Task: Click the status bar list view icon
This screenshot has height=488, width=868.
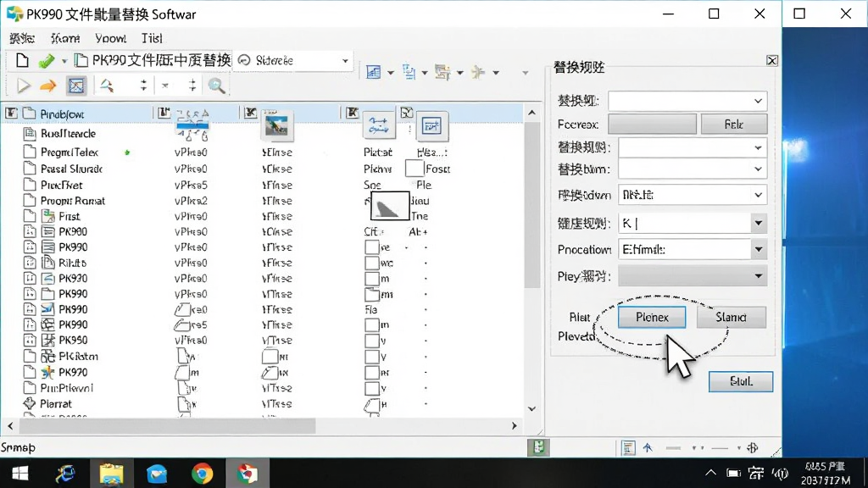Action: point(628,447)
